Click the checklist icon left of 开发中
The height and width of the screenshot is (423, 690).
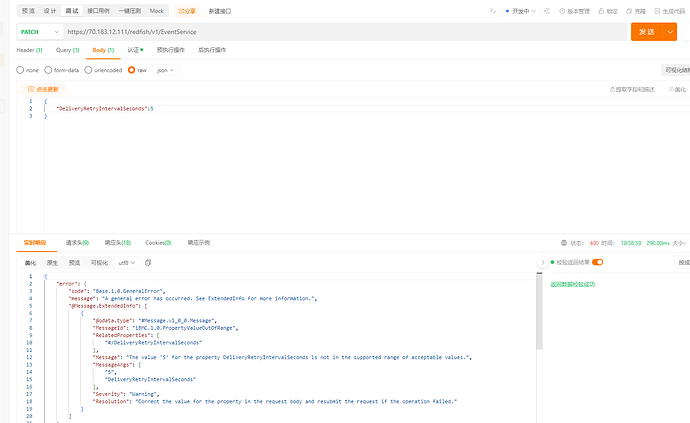click(492, 11)
